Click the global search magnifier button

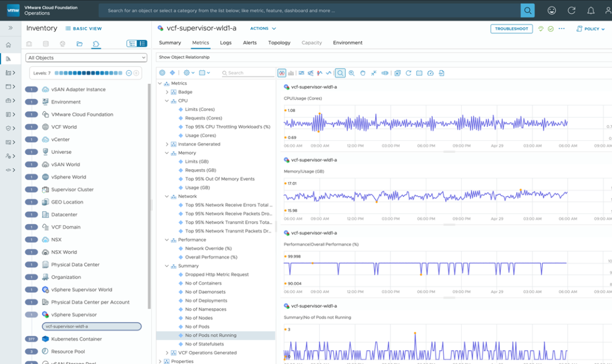click(x=528, y=10)
